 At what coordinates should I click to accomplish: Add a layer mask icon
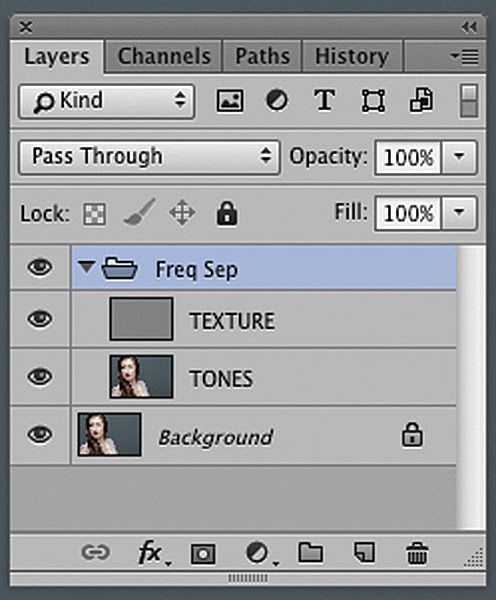203,554
